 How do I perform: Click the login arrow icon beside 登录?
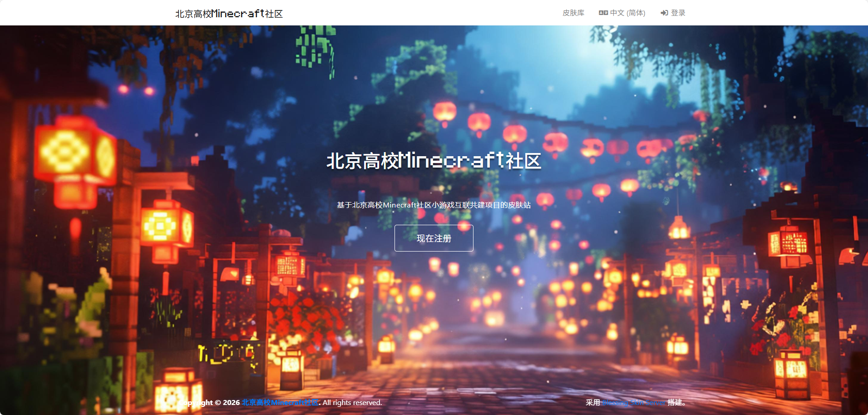point(664,13)
